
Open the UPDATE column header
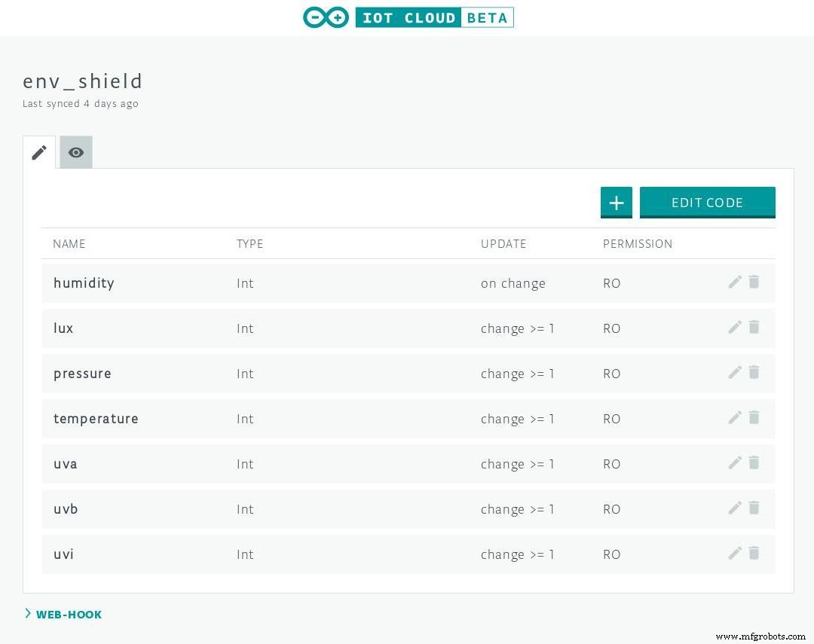click(x=503, y=243)
